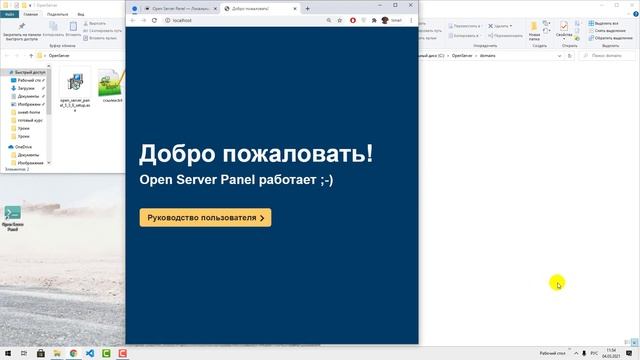The width and height of the screenshot is (640, 360).
Task: Open the red Opera extension icon
Action: pos(353,20)
